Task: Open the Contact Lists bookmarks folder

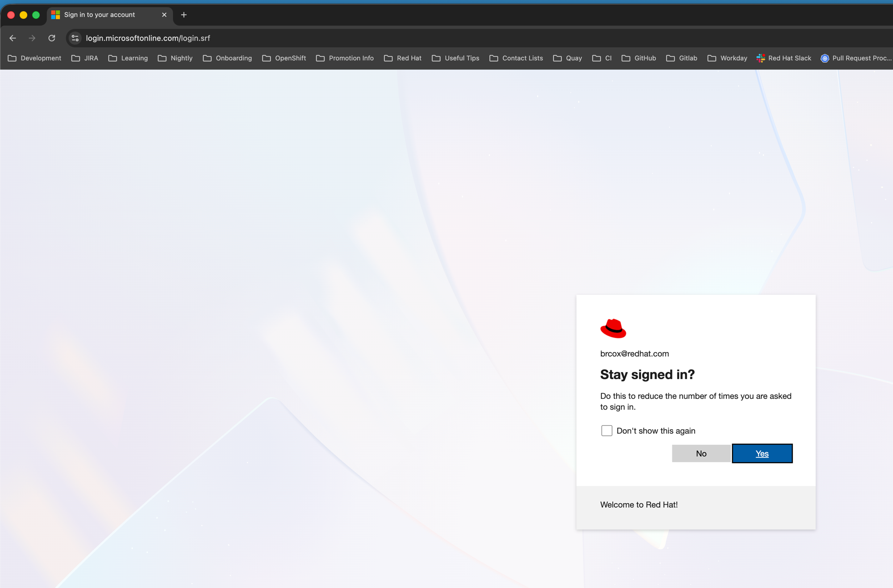Action: coord(516,58)
